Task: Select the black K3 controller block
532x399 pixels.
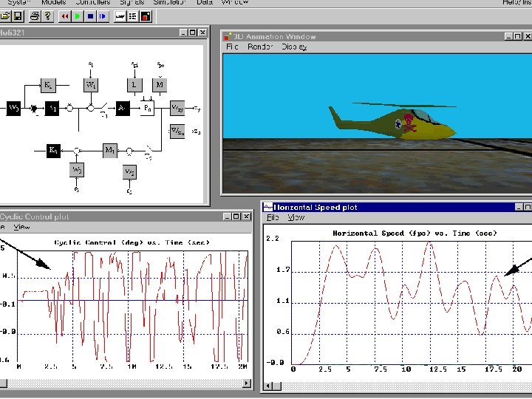Action: click(x=53, y=150)
